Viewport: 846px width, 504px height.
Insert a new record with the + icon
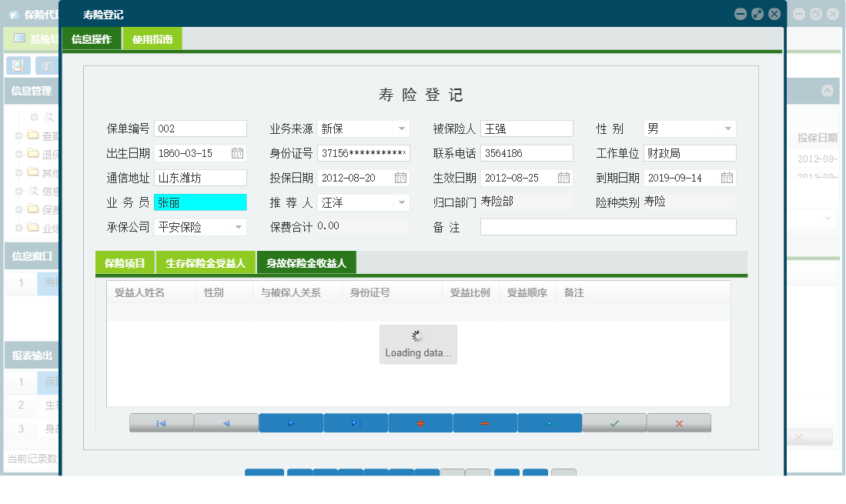point(420,422)
